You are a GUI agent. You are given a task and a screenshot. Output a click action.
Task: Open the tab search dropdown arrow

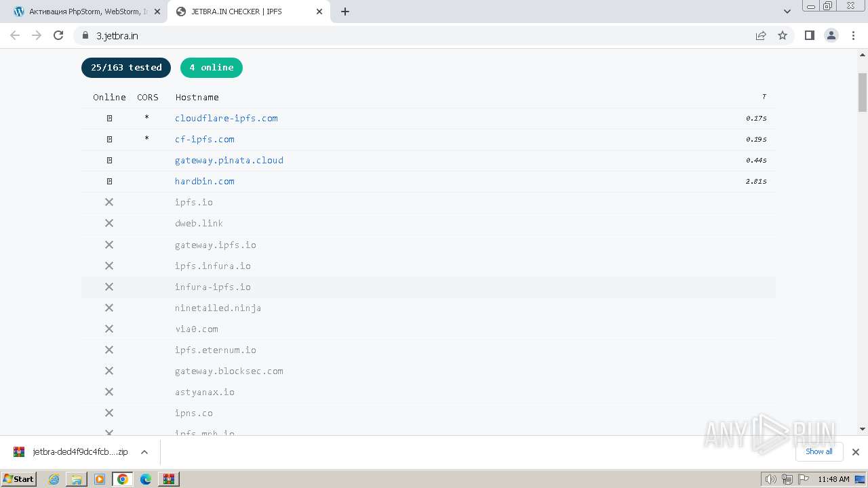[787, 12]
